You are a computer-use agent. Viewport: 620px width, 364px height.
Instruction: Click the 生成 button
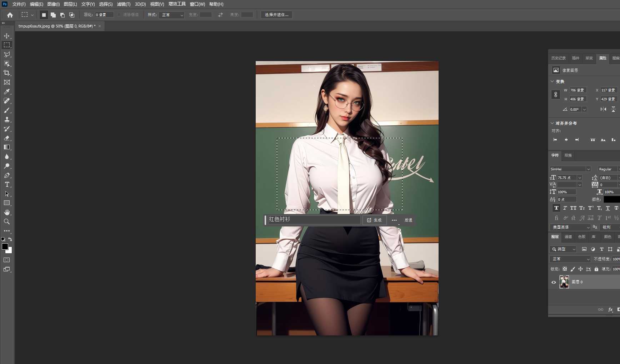pyautogui.click(x=374, y=220)
